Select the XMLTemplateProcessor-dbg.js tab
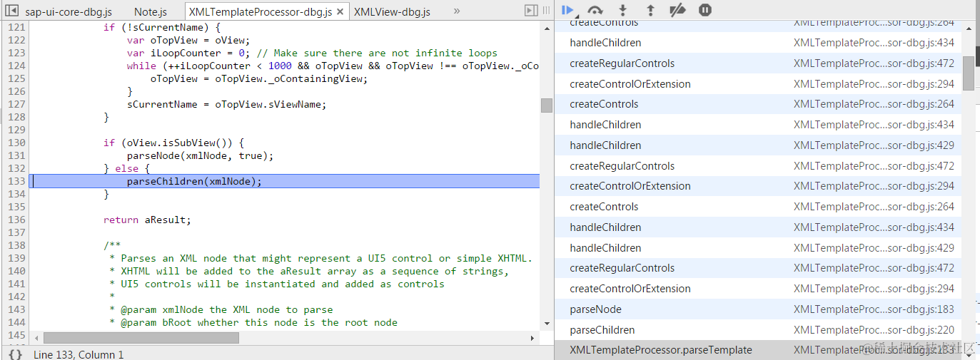Image resolution: width=980 pixels, height=360 pixels. pos(260,12)
